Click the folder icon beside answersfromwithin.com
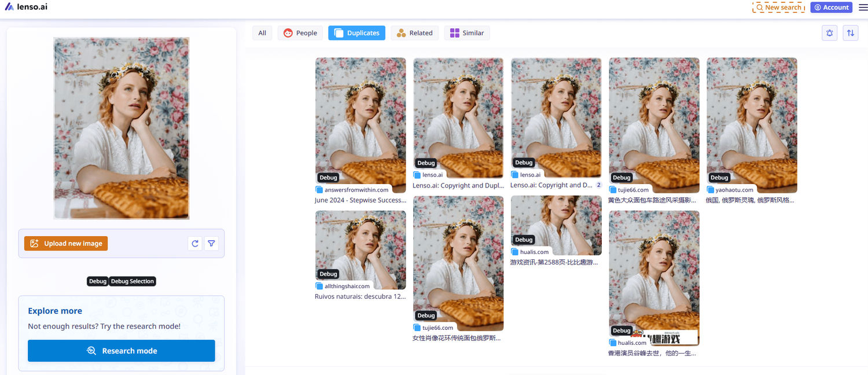868x375 pixels. (x=319, y=189)
